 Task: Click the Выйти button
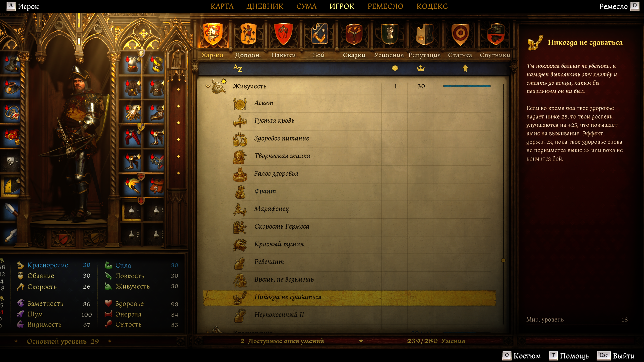[616, 356]
